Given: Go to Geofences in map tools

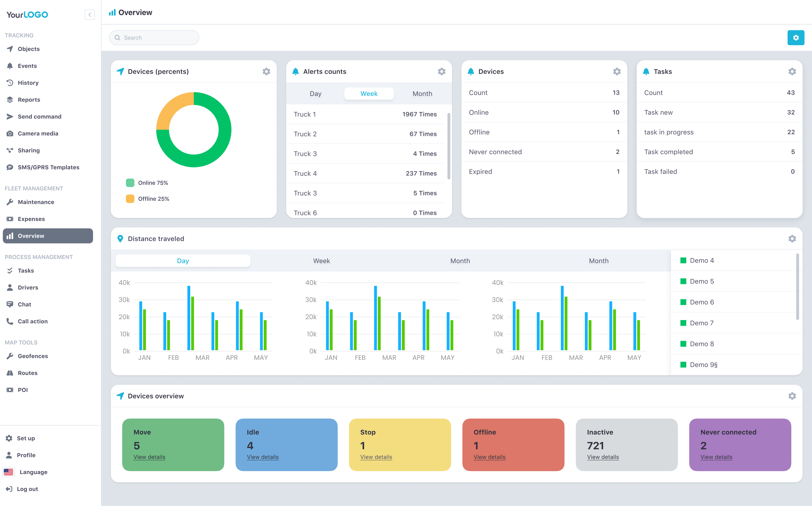Looking at the screenshot, I should [x=32, y=356].
